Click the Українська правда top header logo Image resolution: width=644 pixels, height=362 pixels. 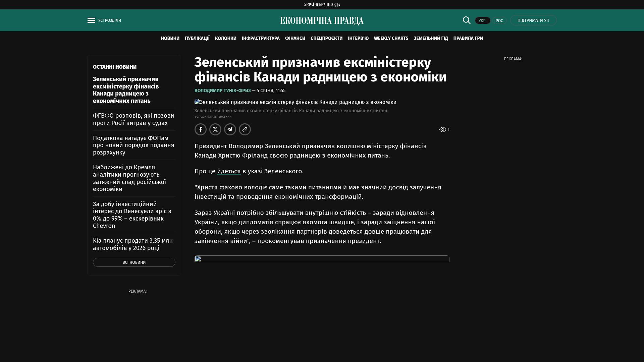[x=322, y=5]
